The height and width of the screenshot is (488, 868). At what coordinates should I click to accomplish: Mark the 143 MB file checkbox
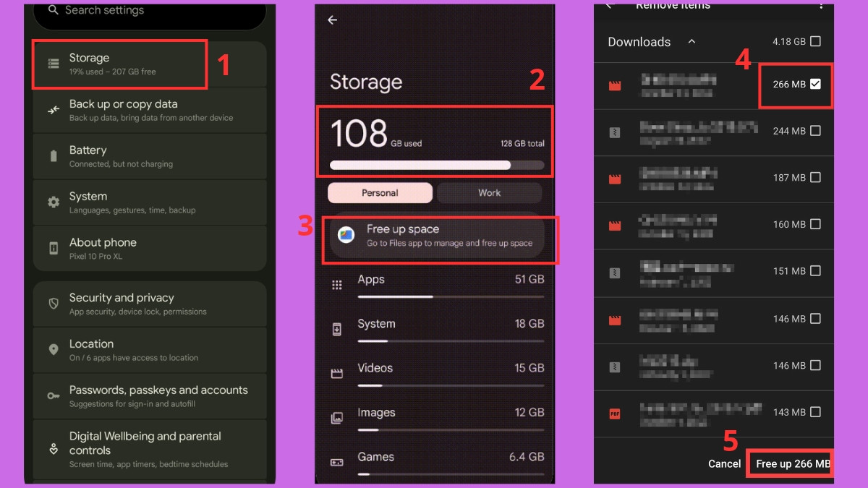point(815,412)
